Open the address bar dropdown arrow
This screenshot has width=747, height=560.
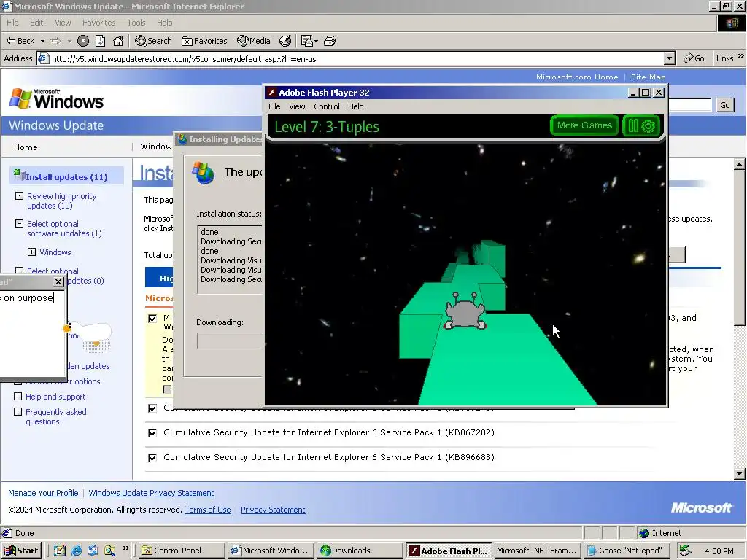[670, 58]
